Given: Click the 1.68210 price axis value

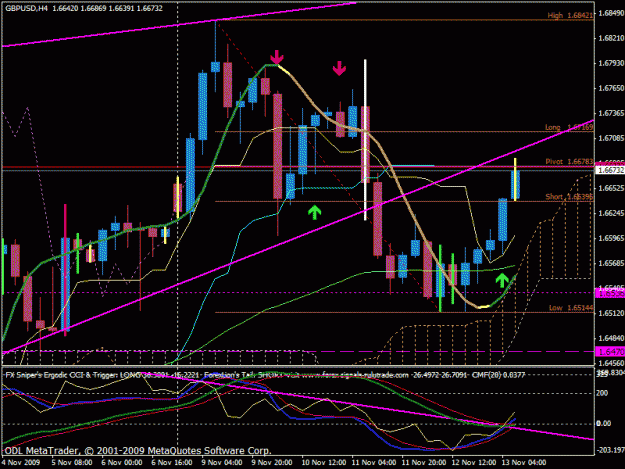Looking at the screenshot, I should [611, 38].
